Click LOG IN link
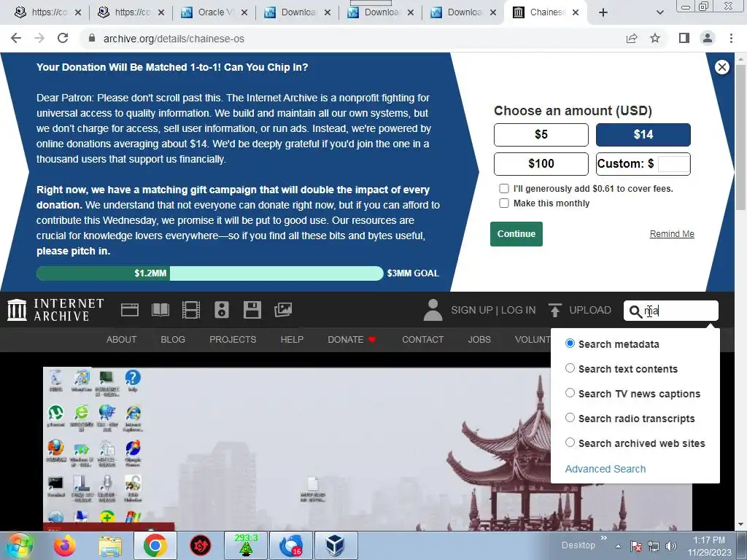 coord(519,310)
